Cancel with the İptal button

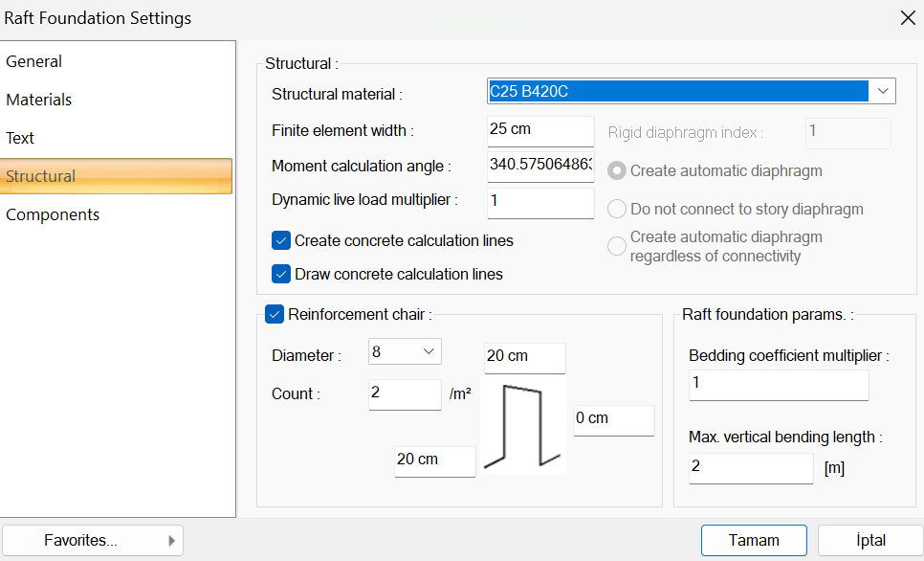coord(870,541)
